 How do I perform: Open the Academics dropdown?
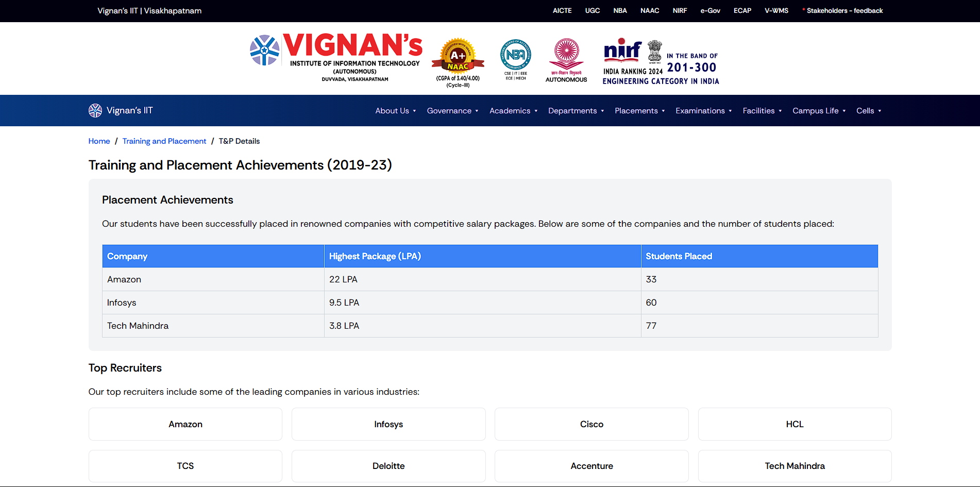[513, 110]
